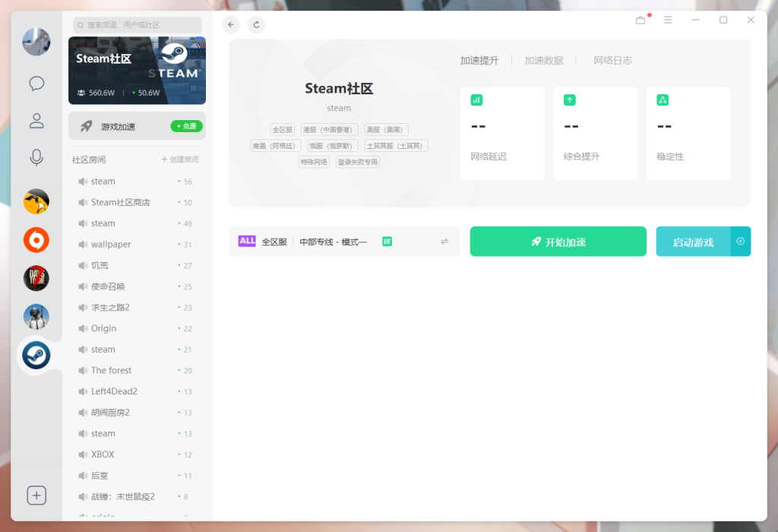Select the 美服 (美国) region tag
Image resolution: width=778 pixels, height=532 pixels.
pos(387,129)
